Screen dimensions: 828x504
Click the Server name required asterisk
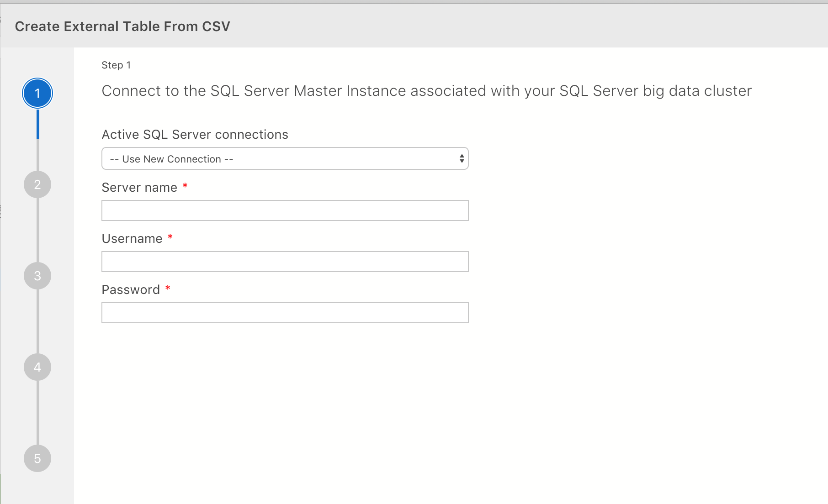(185, 186)
